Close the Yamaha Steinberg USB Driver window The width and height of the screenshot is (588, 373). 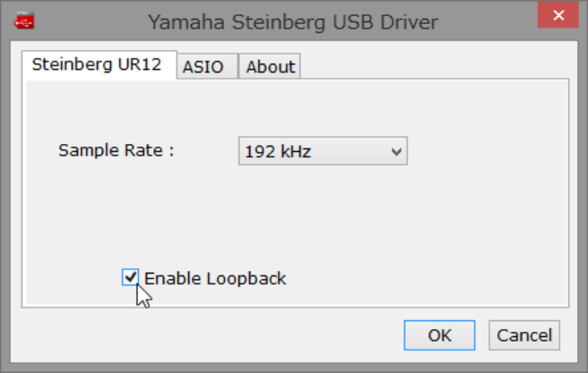[558, 15]
